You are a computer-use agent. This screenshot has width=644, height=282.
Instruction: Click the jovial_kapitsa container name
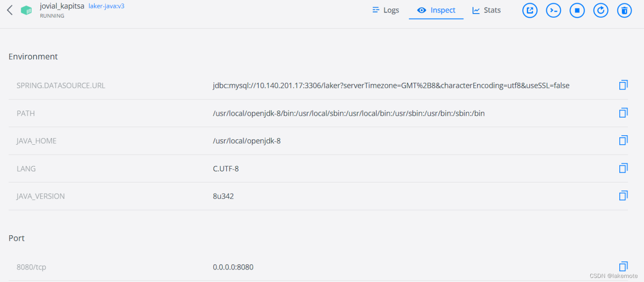[x=62, y=7]
